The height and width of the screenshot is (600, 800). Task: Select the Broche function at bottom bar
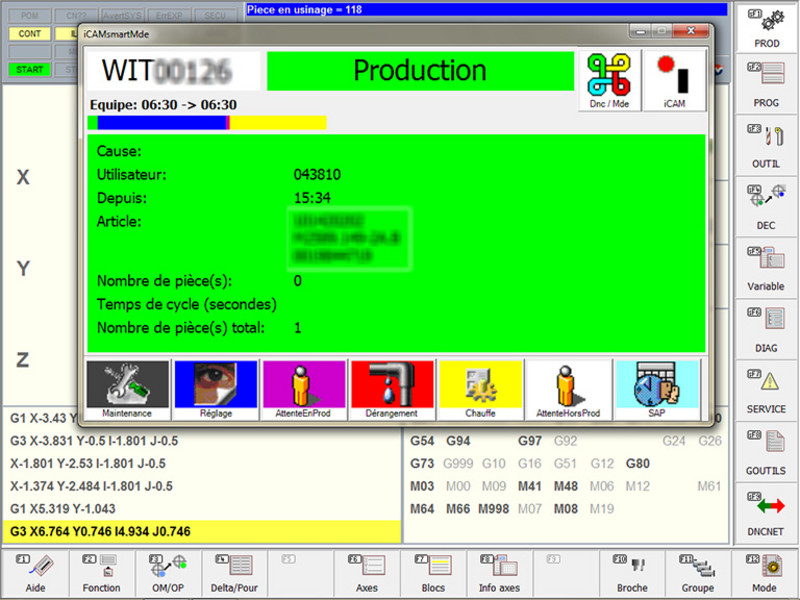click(x=632, y=572)
